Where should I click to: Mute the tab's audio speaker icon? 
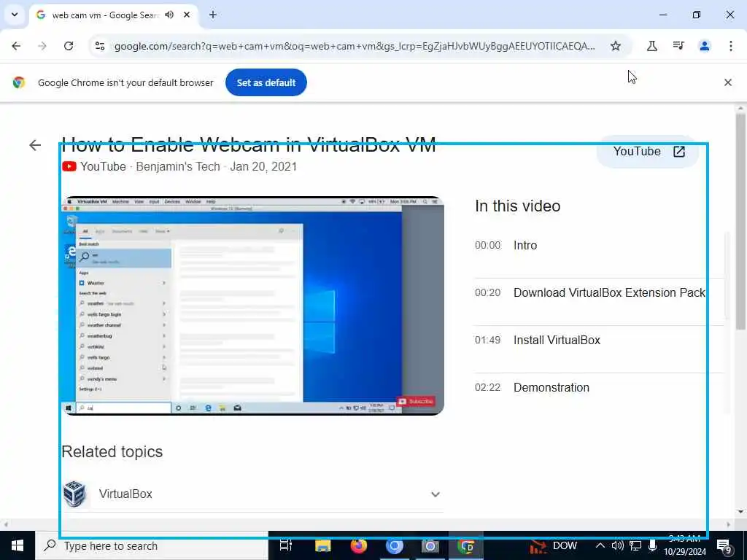[169, 15]
